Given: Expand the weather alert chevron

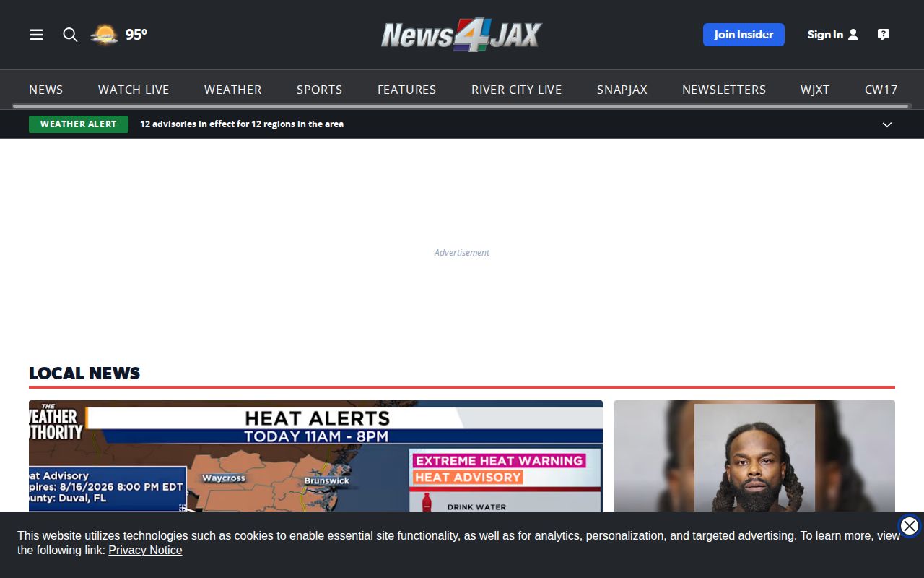Looking at the screenshot, I should point(887,124).
